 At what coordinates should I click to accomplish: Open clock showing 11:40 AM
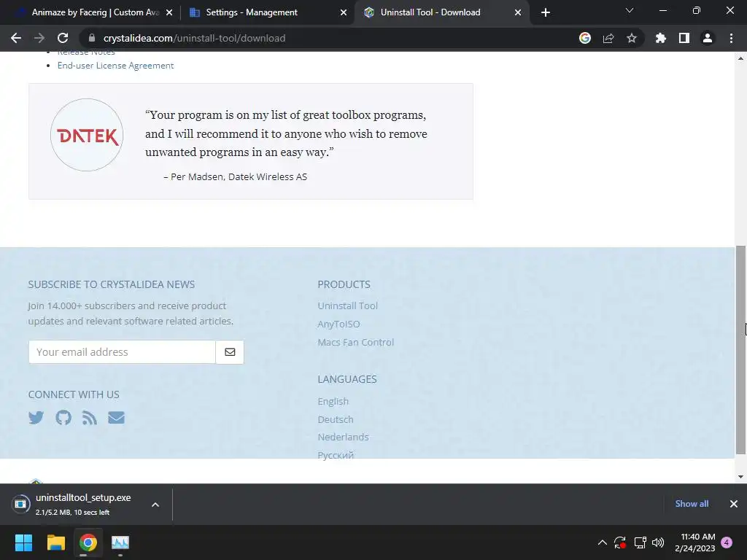[x=695, y=542]
